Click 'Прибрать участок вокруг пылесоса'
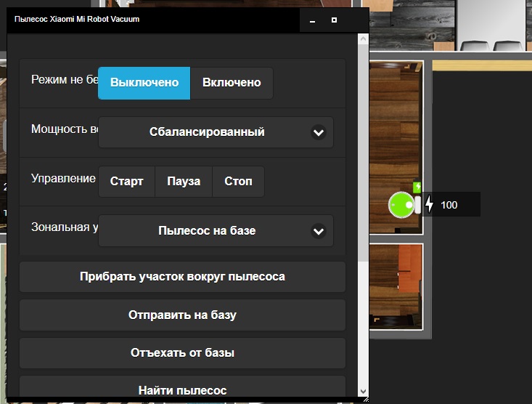The image size is (532, 404). pyautogui.click(x=183, y=277)
